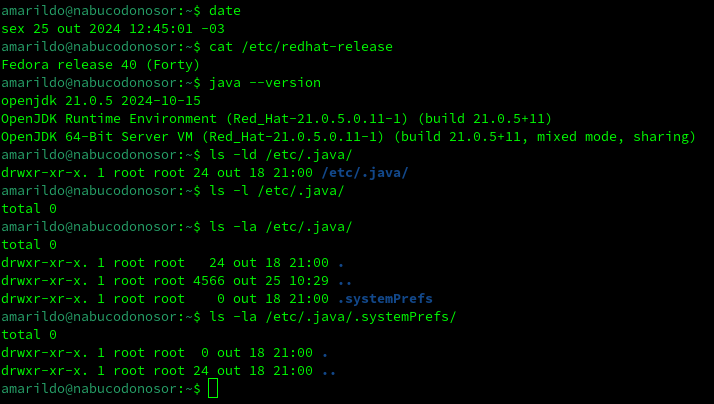
Task: Click the 'java --version' command
Action: [265, 82]
